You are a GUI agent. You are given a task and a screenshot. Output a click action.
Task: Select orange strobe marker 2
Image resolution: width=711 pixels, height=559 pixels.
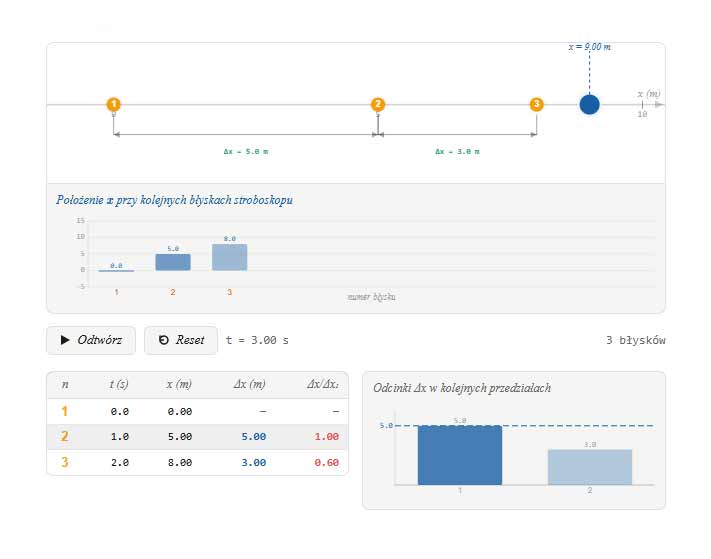click(378, 104)
